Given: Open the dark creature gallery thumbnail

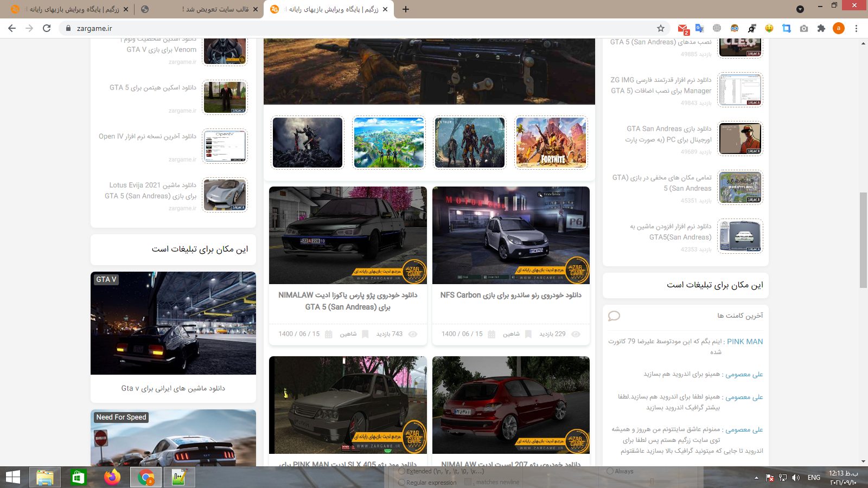Looking at the screenshot, I should [x=308, y=142].
